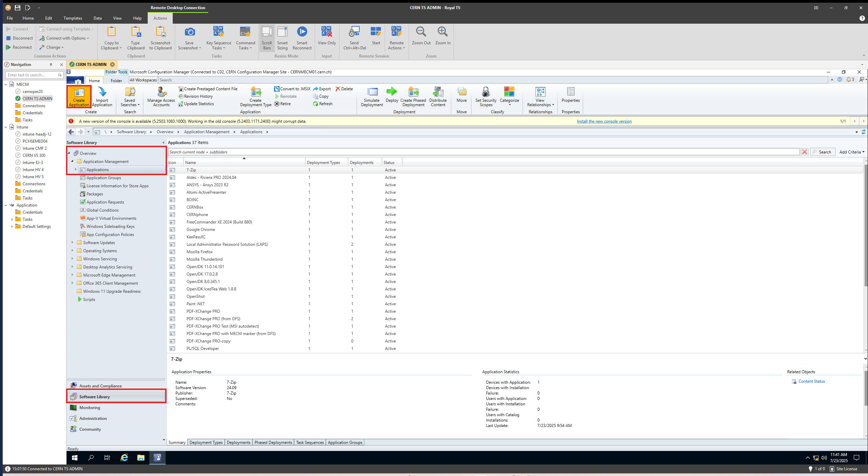Select the Google Chrome application row
Screen dimensions: 868x476
[515, 230]
